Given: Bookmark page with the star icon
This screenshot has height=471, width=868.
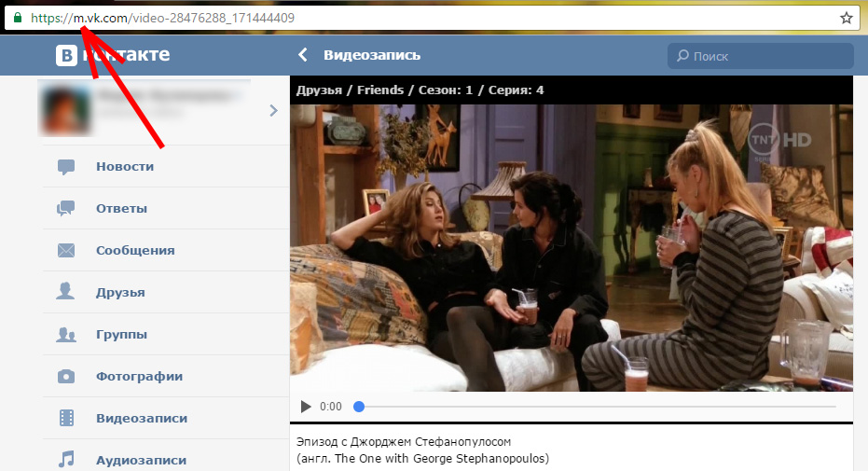Looking at the screenshot, I should (x=847, y=18).
